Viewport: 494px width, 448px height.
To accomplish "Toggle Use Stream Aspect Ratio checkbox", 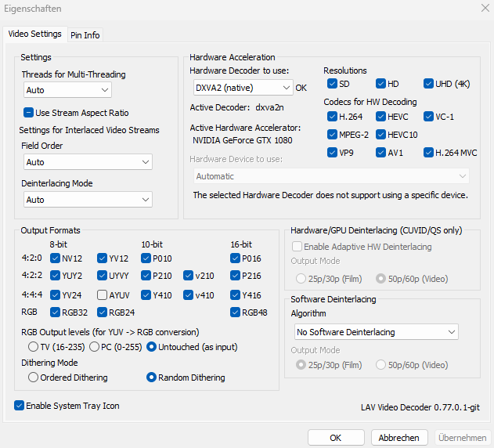I will click(29, 113).
